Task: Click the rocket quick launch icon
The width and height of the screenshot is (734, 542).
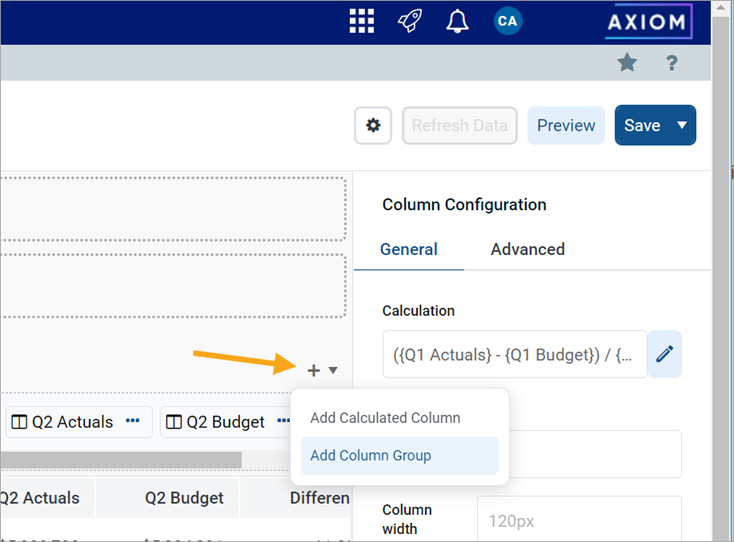Action: coord(409,21)
